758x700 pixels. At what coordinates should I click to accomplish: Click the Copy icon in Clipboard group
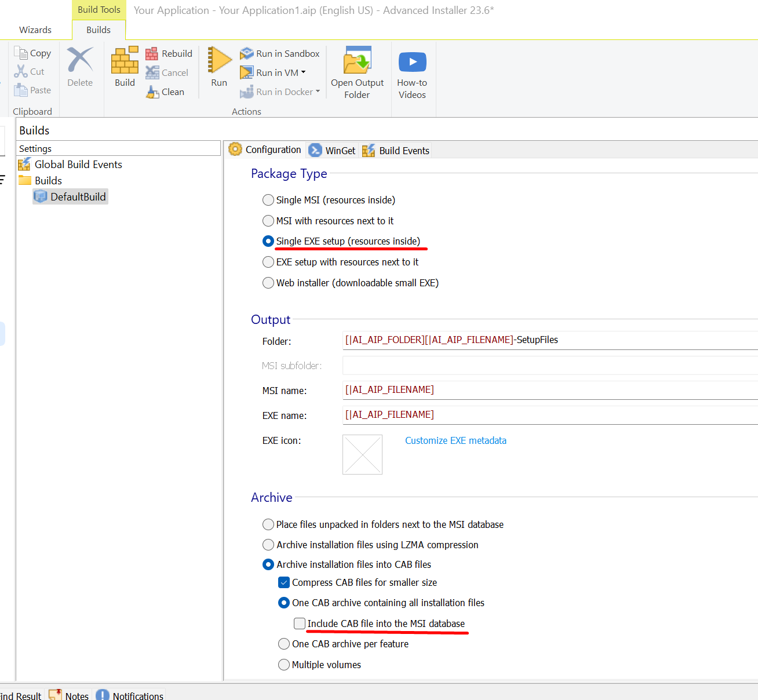coord(21,53)
